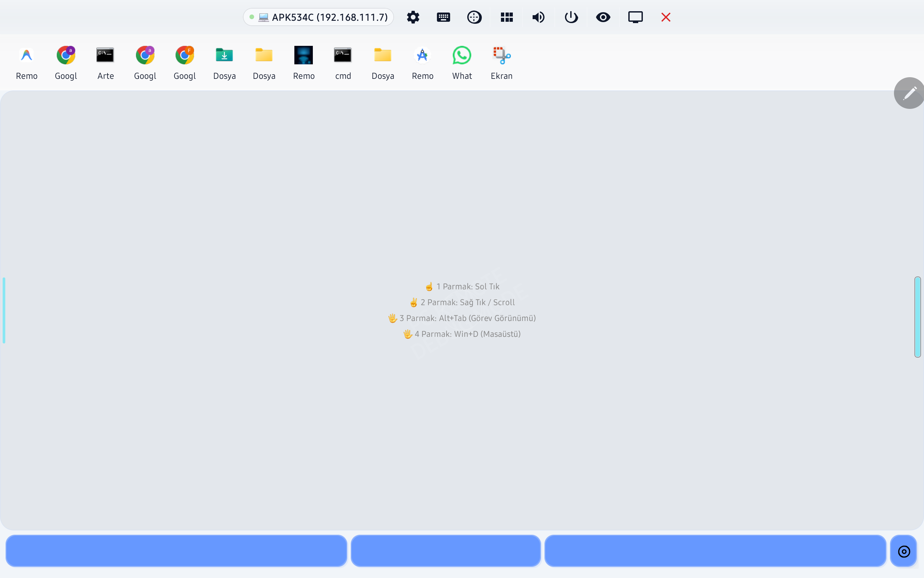Open Dosya window with download icon

224,63
